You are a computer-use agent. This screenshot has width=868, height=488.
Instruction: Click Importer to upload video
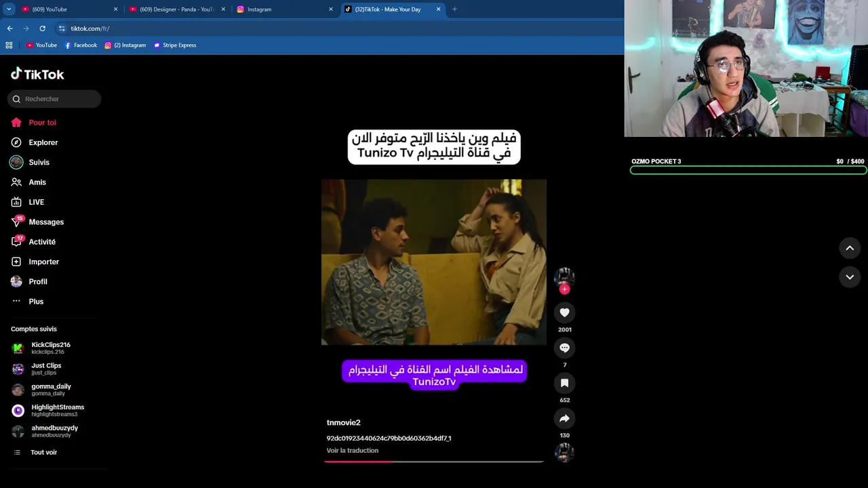point(35,262)
